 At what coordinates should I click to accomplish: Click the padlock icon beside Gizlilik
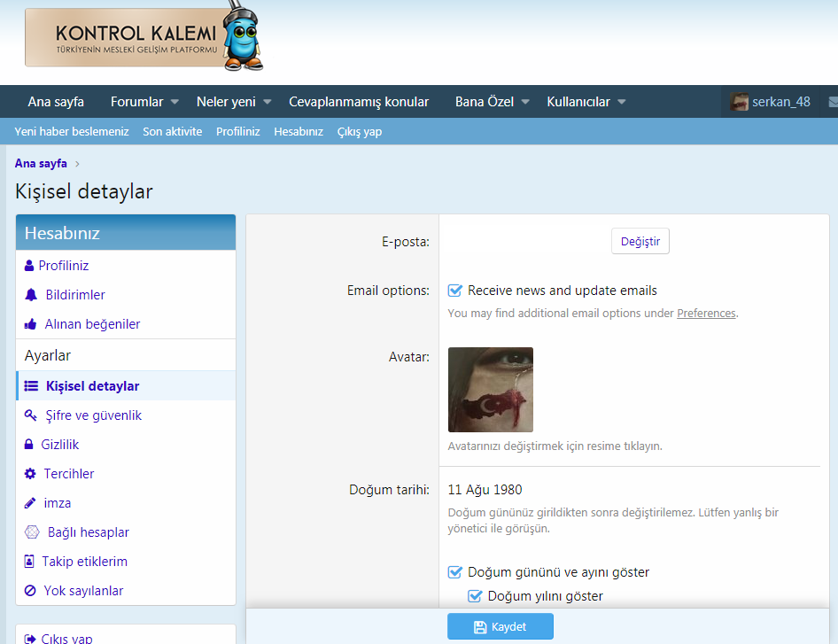point(29,444)
